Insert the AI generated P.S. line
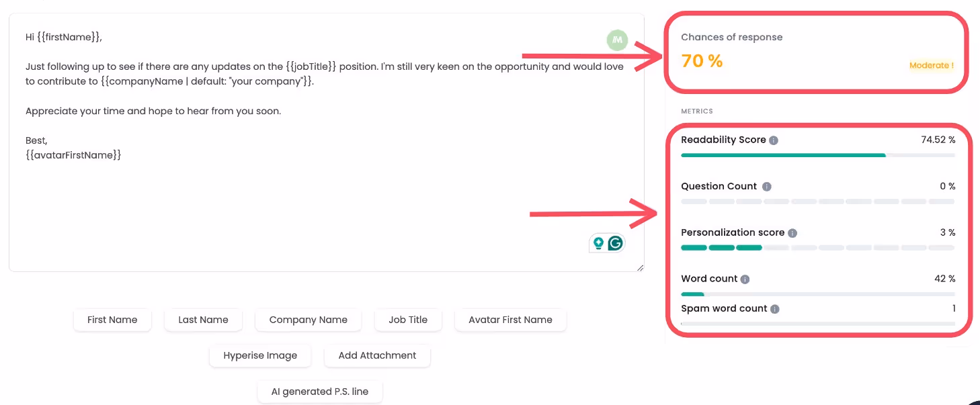 click(x=320, y=391)
